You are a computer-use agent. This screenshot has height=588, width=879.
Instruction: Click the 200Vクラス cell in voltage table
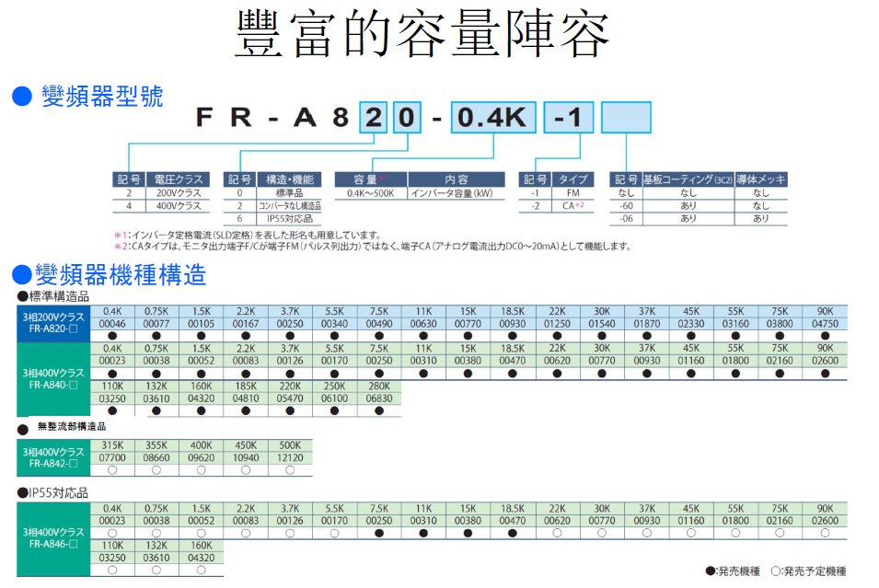click(x=179, y=193)
